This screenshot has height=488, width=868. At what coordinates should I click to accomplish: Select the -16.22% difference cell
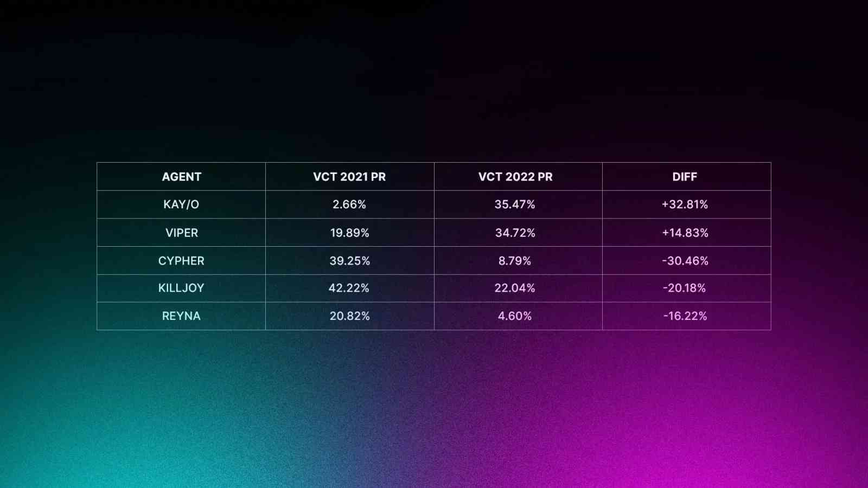[x=685, y=316]
